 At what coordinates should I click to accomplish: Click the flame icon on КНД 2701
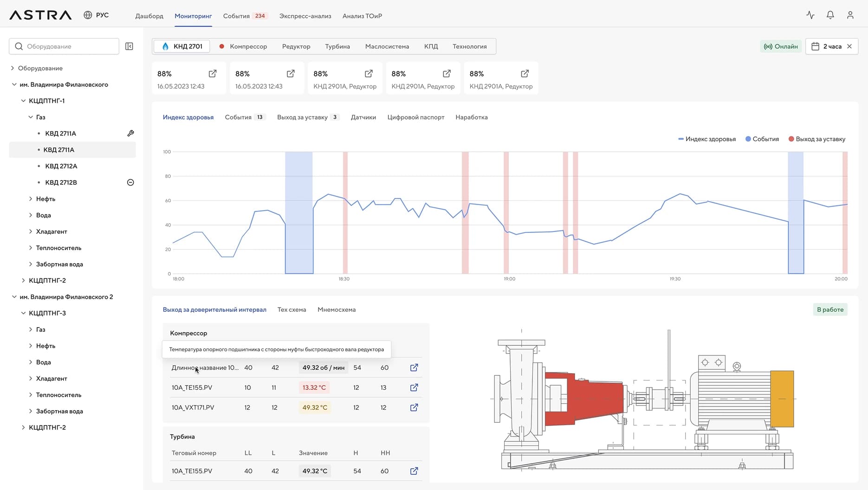coord(165,46)
